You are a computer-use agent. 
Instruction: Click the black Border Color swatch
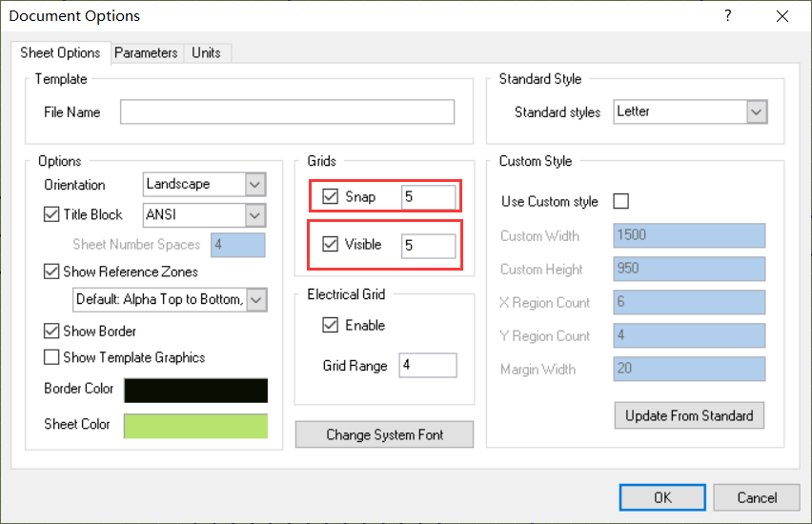click(x=195, y=391)
